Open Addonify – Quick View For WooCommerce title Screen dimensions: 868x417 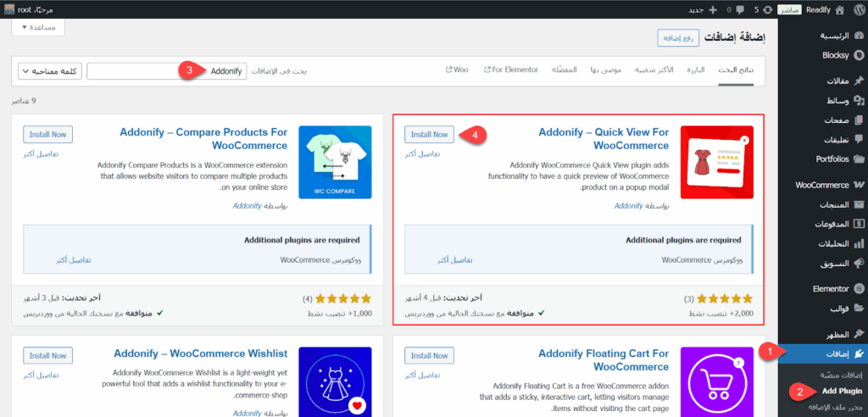604,139
